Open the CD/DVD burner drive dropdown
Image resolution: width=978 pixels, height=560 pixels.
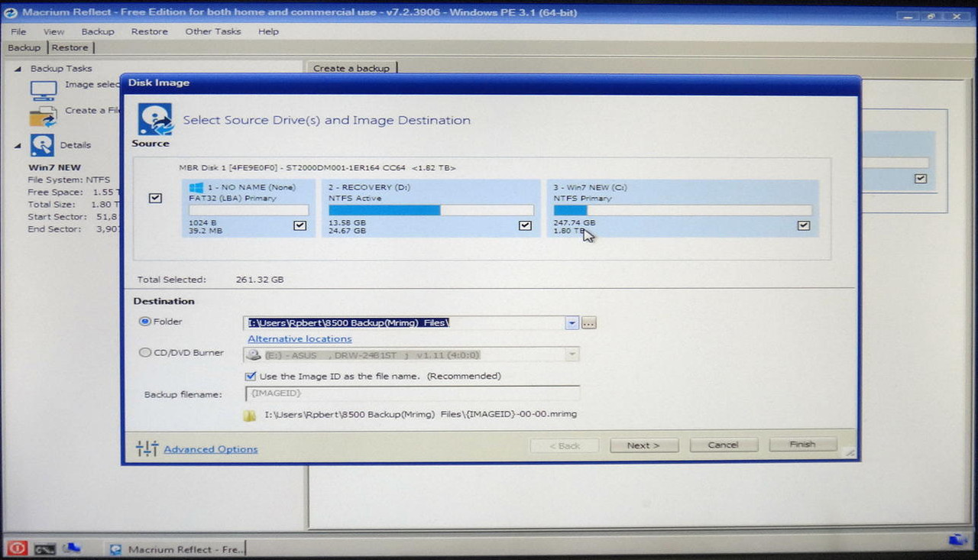572,354
